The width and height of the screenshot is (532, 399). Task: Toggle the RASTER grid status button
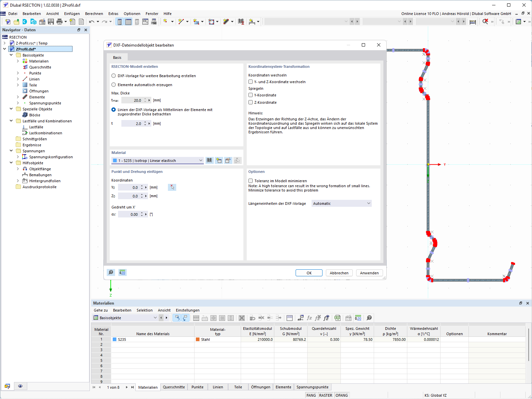click(x=326, y=395)
